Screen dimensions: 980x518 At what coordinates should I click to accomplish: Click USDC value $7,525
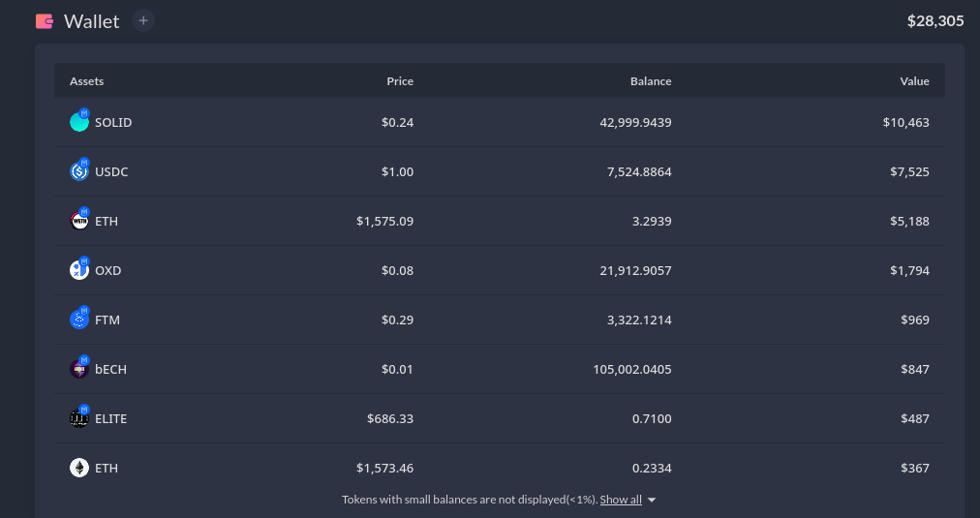910,171
